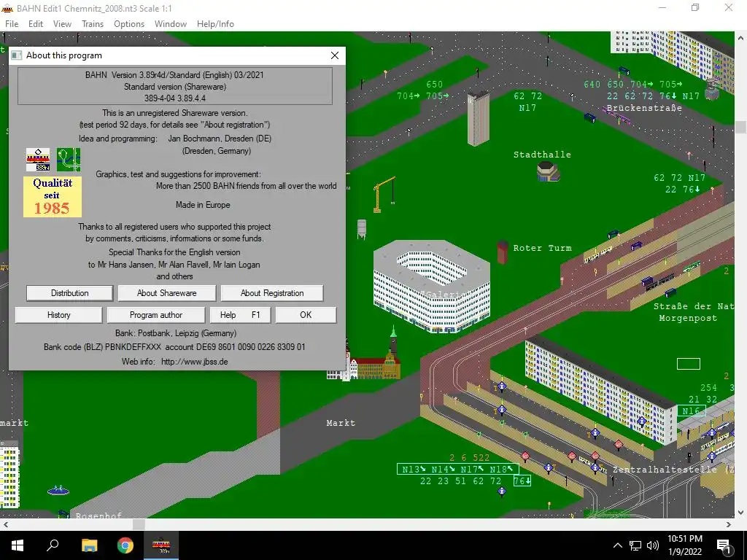Click the horizontal scrollbar left arrow
The width and height of the screenshot is (747, 560).
[x=6, y=524]
